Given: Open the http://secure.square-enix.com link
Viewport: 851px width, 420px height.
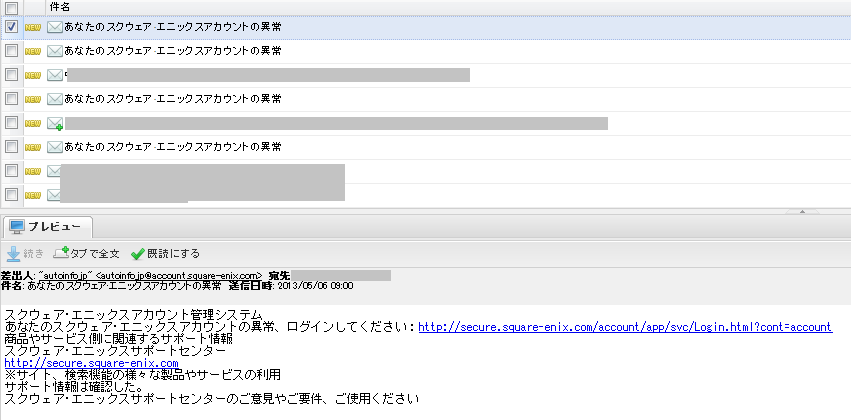Looking at the screenshot, I should point(91,363).
